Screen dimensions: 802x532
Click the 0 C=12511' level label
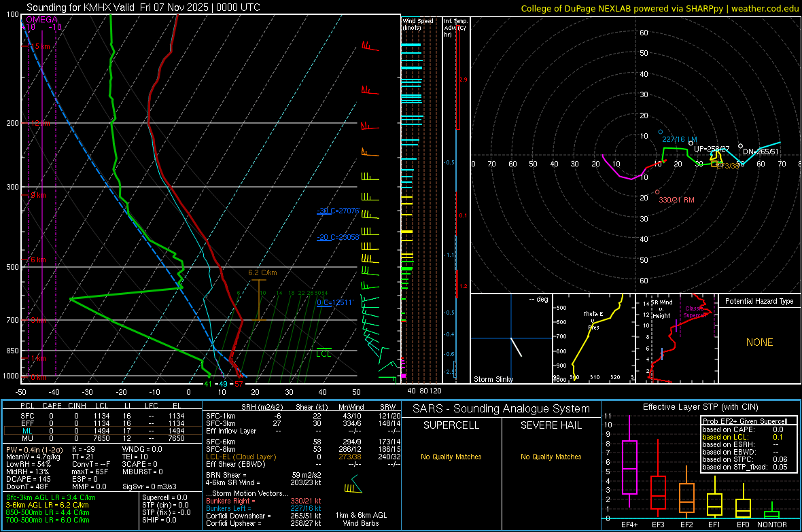point(335,302)
